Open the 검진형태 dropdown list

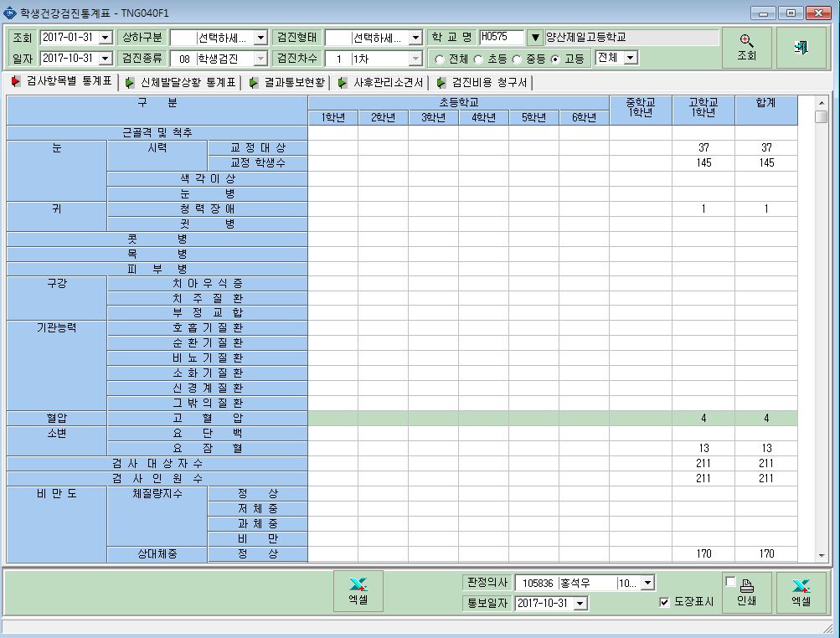(415, 38)
